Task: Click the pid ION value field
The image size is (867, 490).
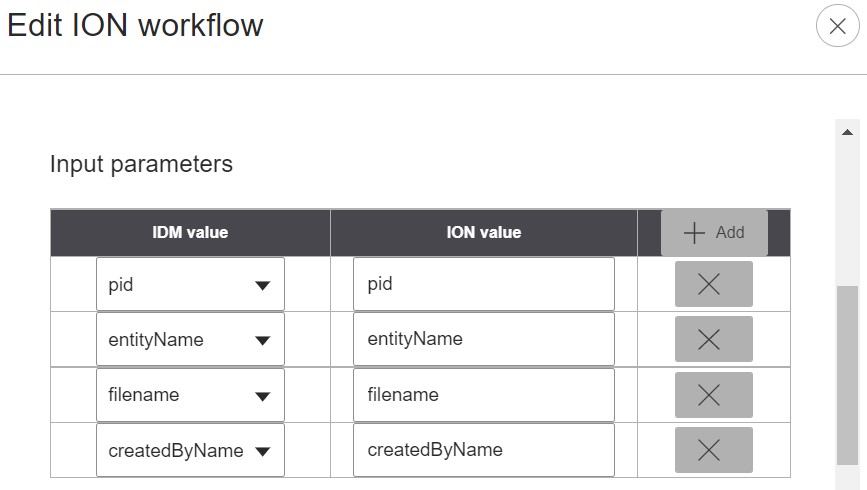Action: (483, 284)
